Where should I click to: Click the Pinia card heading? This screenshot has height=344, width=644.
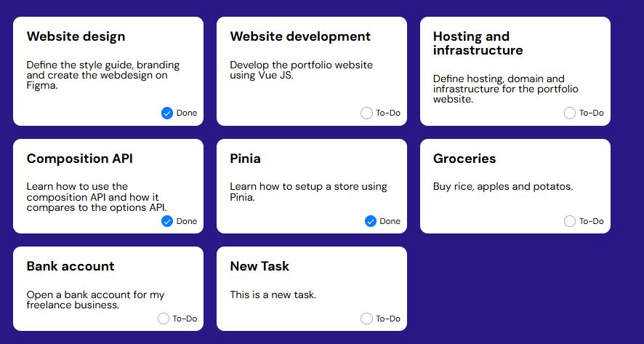(x=245, y=159)
